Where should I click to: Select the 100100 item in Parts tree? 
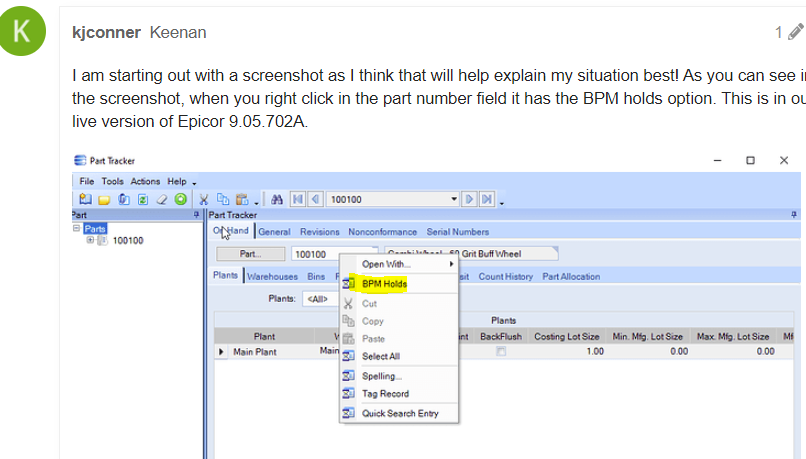128,240
